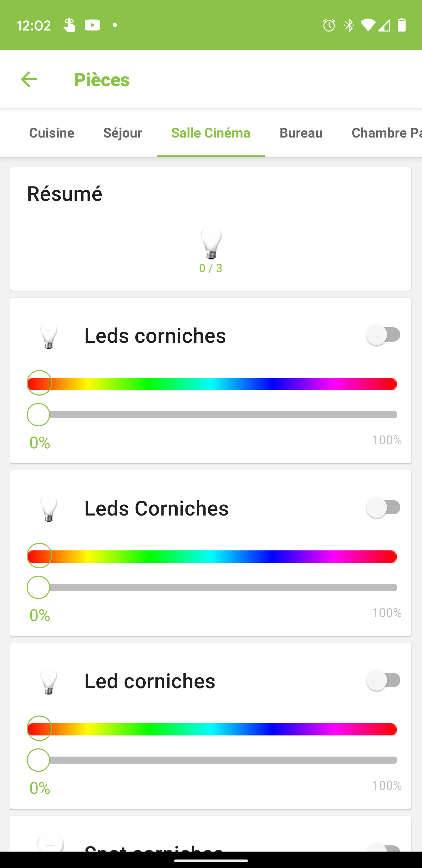The height and width of the screenshot is (868, 422).
Task: Tap the back arrow next to Pièces
Action: pyautogui.click(x=29, y=79)
